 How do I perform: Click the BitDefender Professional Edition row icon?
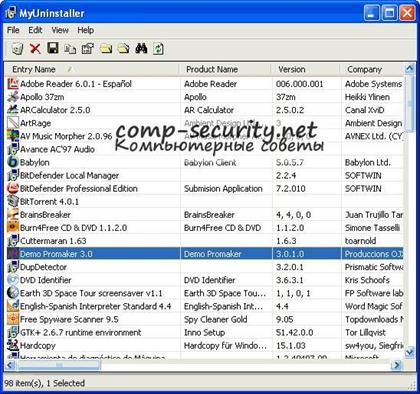coord(13,188)
